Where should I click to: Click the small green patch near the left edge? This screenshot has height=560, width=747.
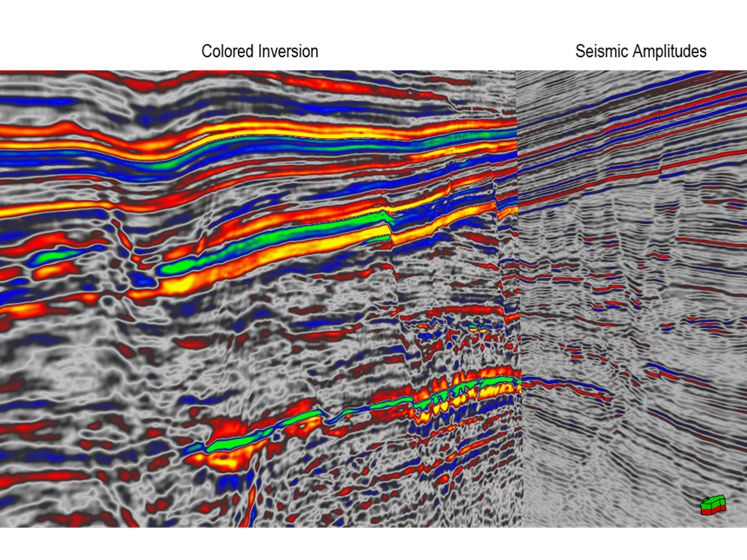pyautogui.click(x=52, y=256)
